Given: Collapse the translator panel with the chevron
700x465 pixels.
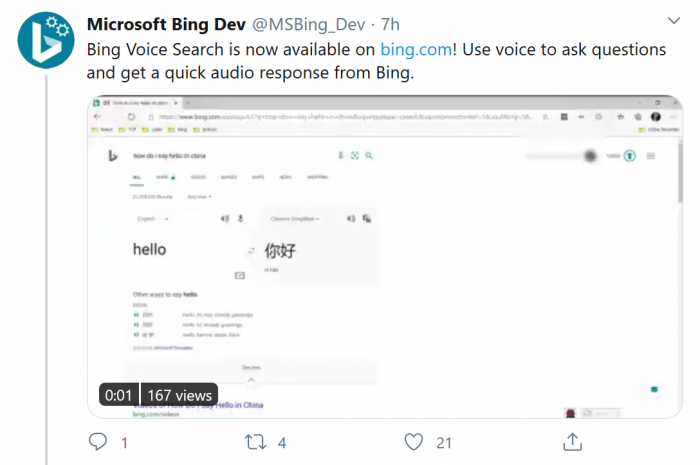Looking at the screenshot, I should [x=251, y=380].
